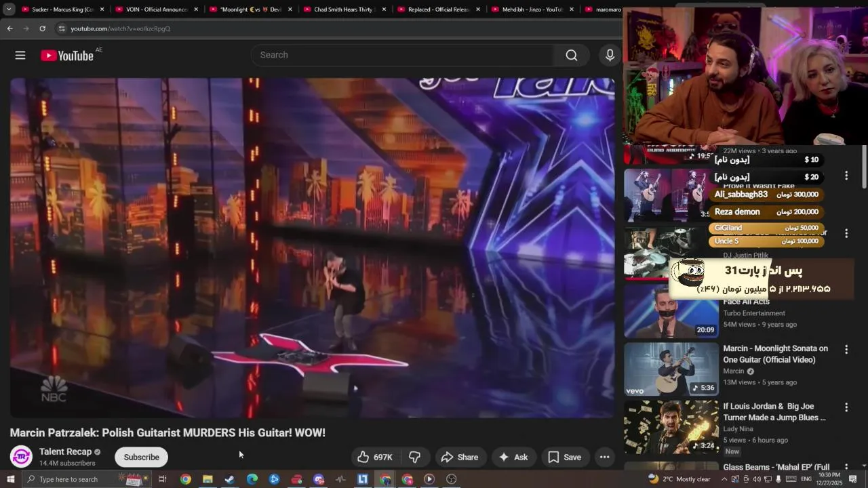868x488 pixels.
Task: Open Talent Recap channel avatar
Action: pyautogui.click(x=21, y=457)
